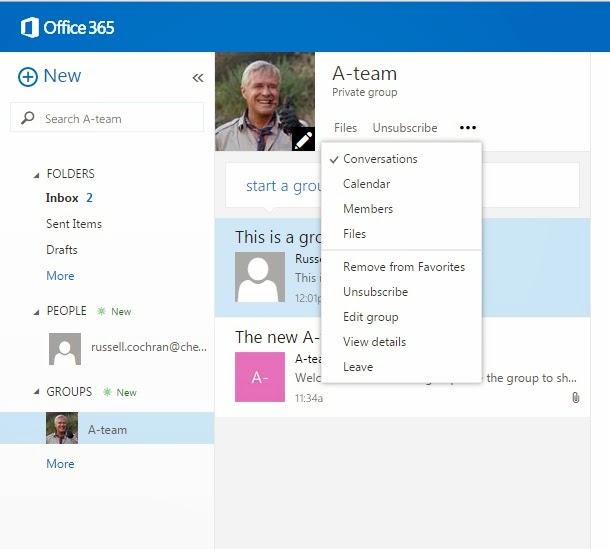Click the search magnifier icon
The height and width of the screenshot is (549, 610).
pos(28,118)
